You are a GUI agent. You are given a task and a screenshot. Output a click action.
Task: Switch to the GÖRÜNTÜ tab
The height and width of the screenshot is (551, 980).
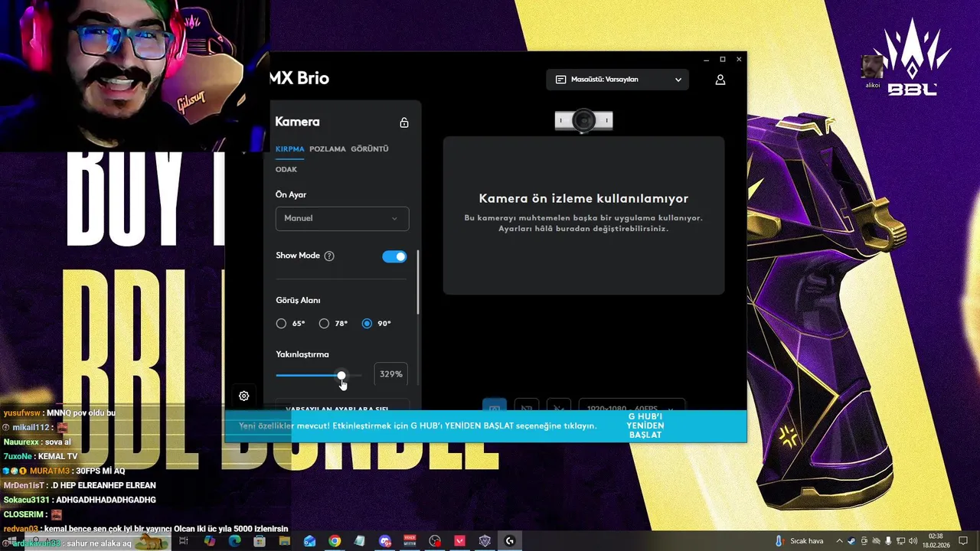pyautogui.click(x=370, y=149)
